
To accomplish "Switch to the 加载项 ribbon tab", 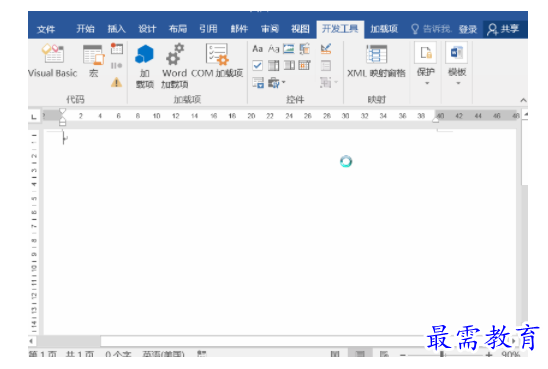I will pyautogui.click(x=384, y=29).
